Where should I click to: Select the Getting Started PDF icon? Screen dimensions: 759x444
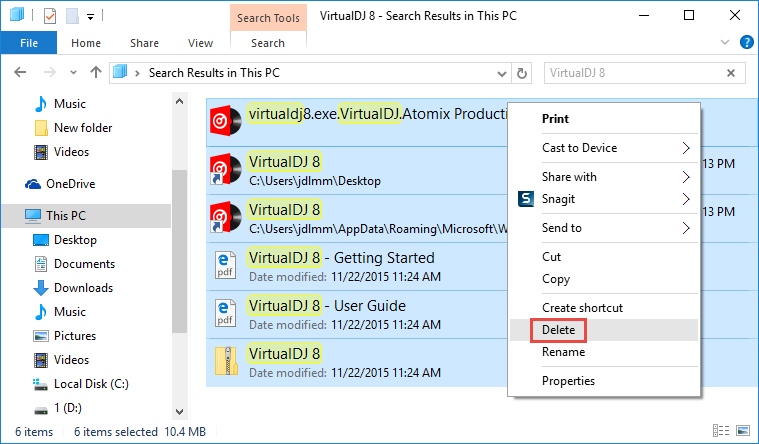click(226, 265)
